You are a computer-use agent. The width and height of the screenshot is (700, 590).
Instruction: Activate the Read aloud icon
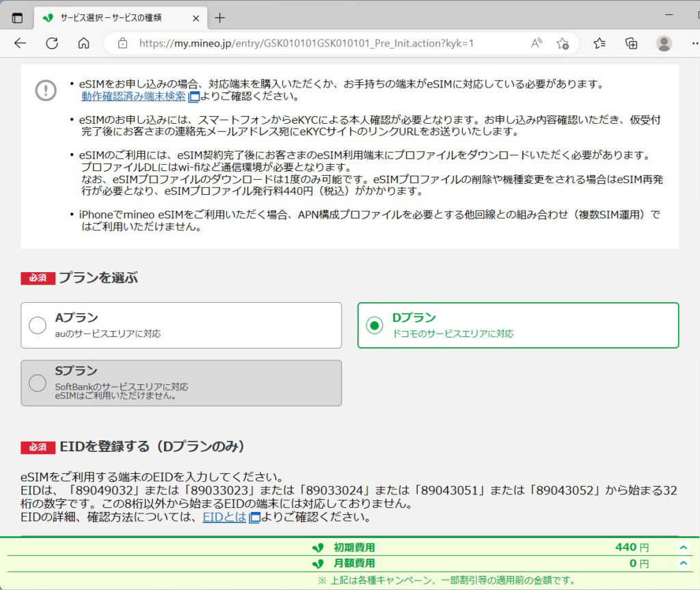click(x=537, y=43)
